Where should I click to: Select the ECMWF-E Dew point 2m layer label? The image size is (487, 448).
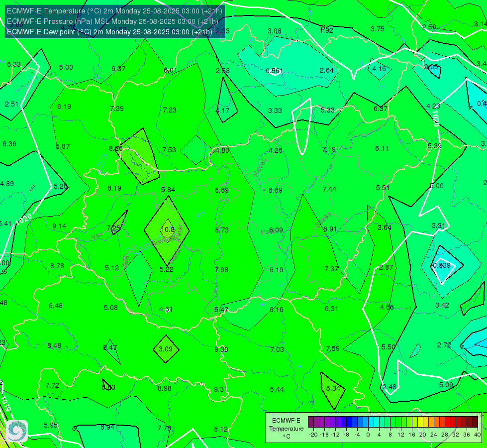pyautogui.click(x=109, y=32)
